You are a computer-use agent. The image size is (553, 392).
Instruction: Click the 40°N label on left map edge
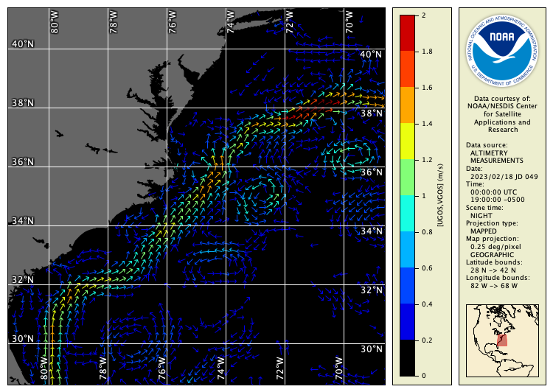22,44
